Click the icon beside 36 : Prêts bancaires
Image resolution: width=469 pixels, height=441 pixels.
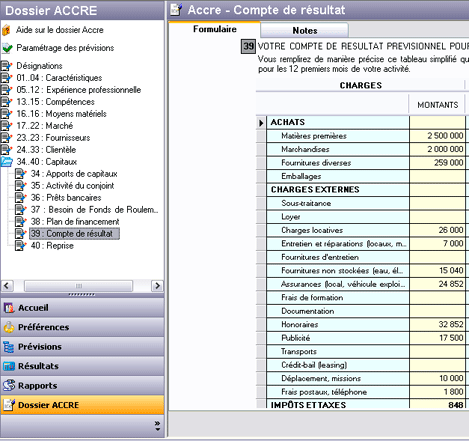click(21, 198)
